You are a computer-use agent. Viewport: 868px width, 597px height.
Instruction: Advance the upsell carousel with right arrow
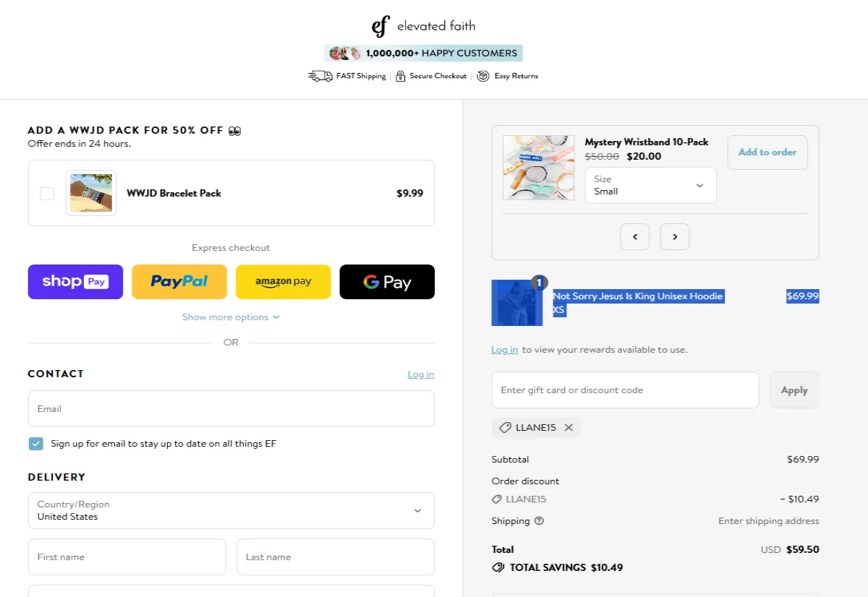click(674, 236)
